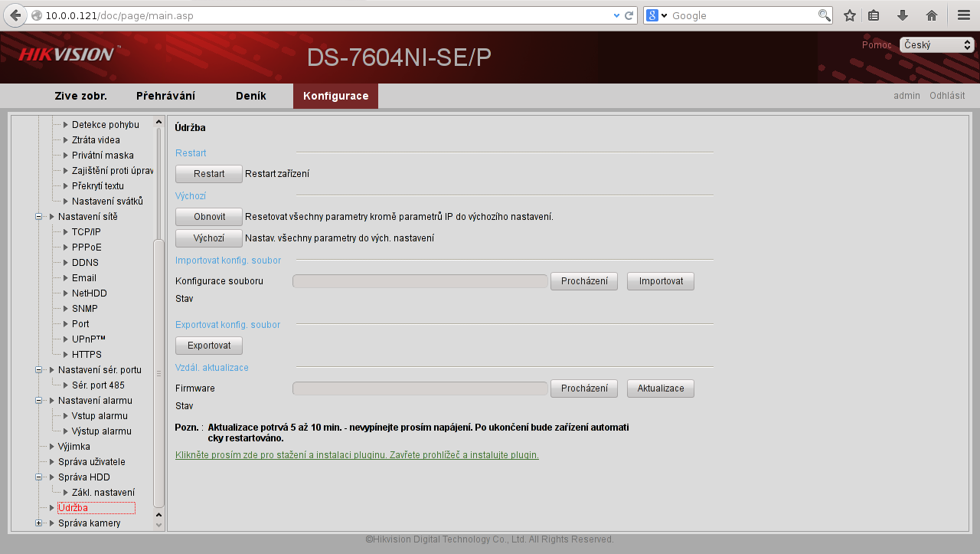Collapse the Nastavení sítě tree node
The height and width of the screenshot is (554, 980).
[38, 217]
